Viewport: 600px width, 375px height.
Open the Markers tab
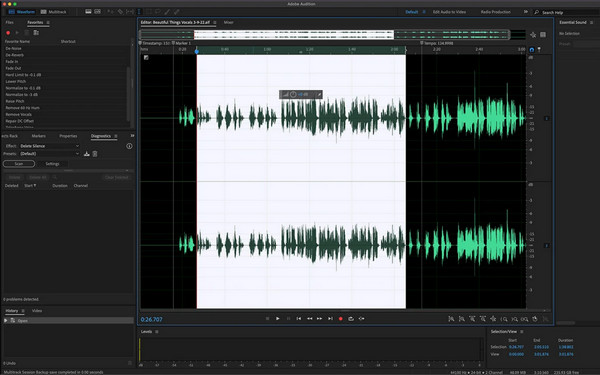pos(38,136)
